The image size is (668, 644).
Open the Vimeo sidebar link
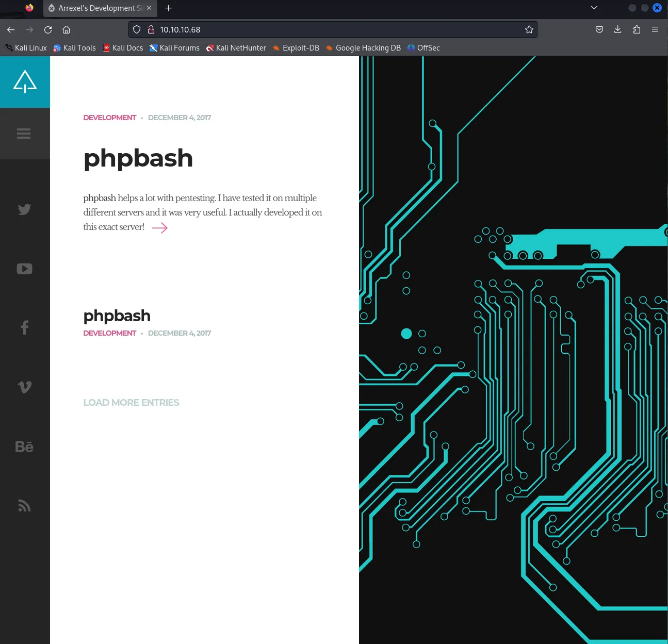point(24,387)
